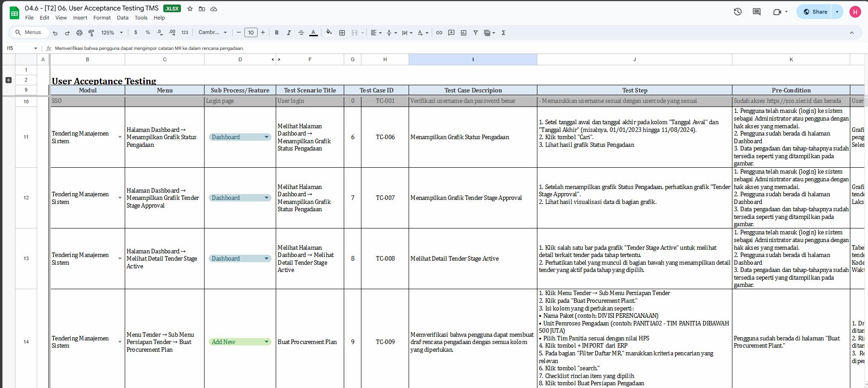Click the paint format icon

[91, 33]
